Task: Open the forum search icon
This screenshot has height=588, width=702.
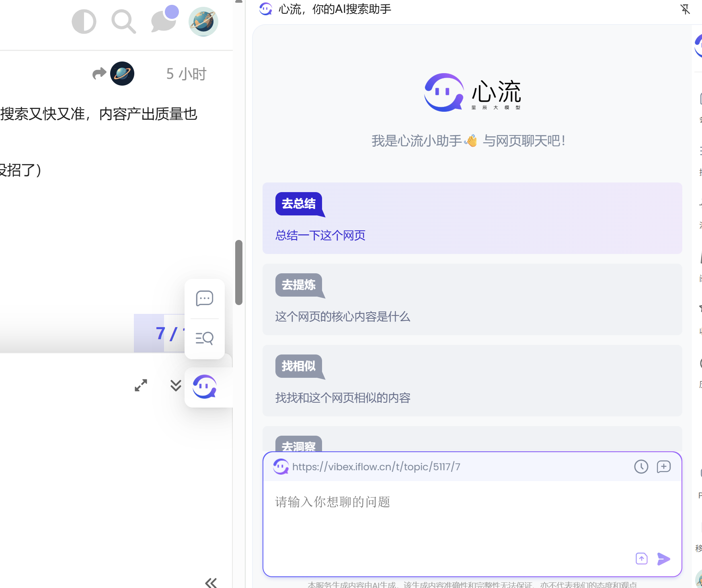Action: pyautogui.click(x=123, y=22)
